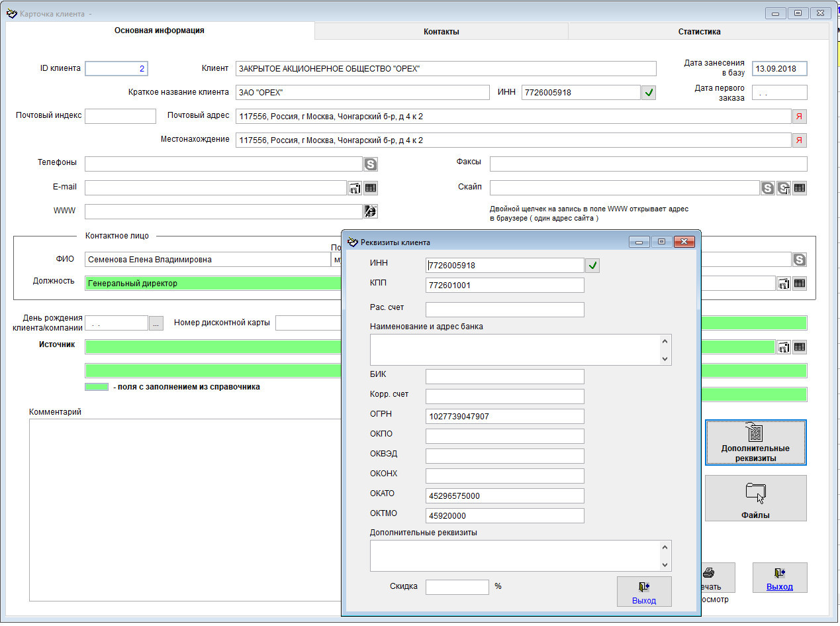This screenshot has height=626, width=840.
Task: Open date picker for День рождения field
Action: [156, 323]
